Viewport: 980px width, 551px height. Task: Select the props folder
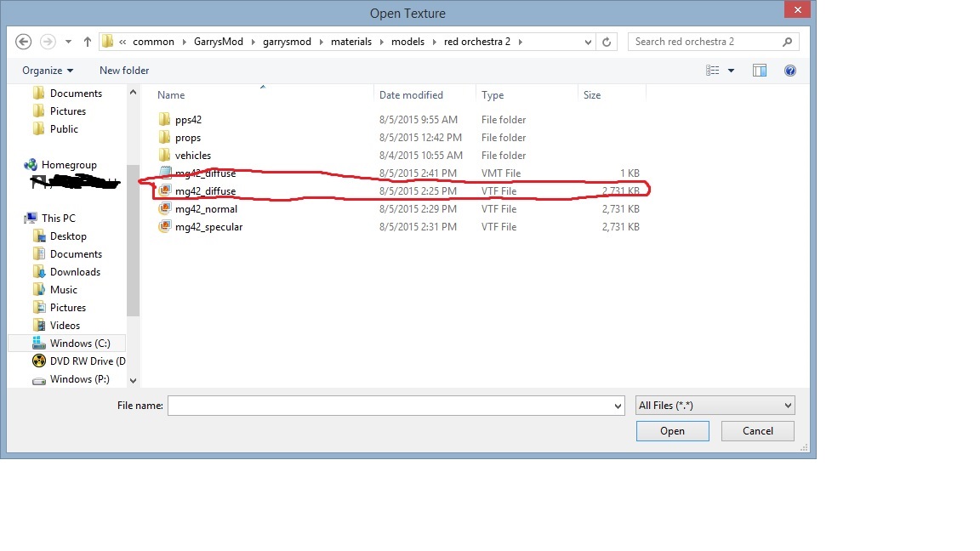point(187,138)
